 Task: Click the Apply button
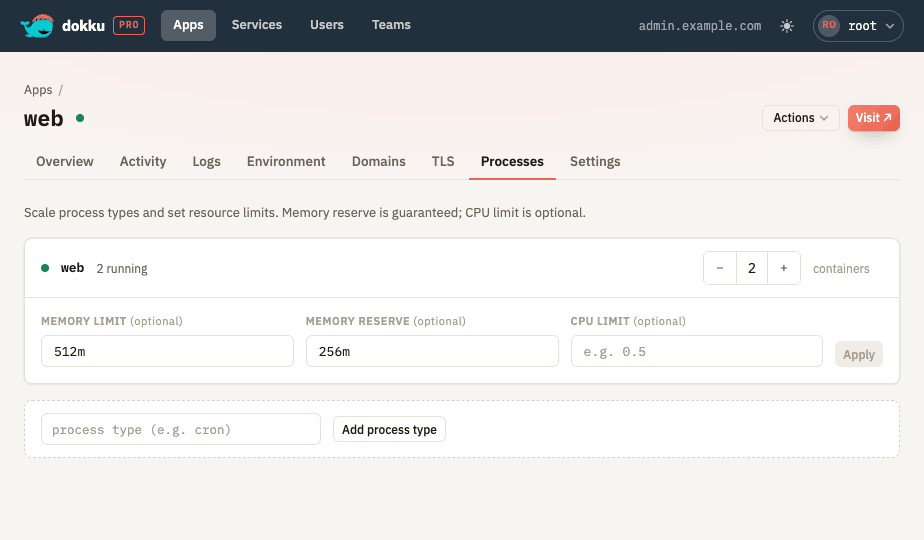[x=859, y=354]
